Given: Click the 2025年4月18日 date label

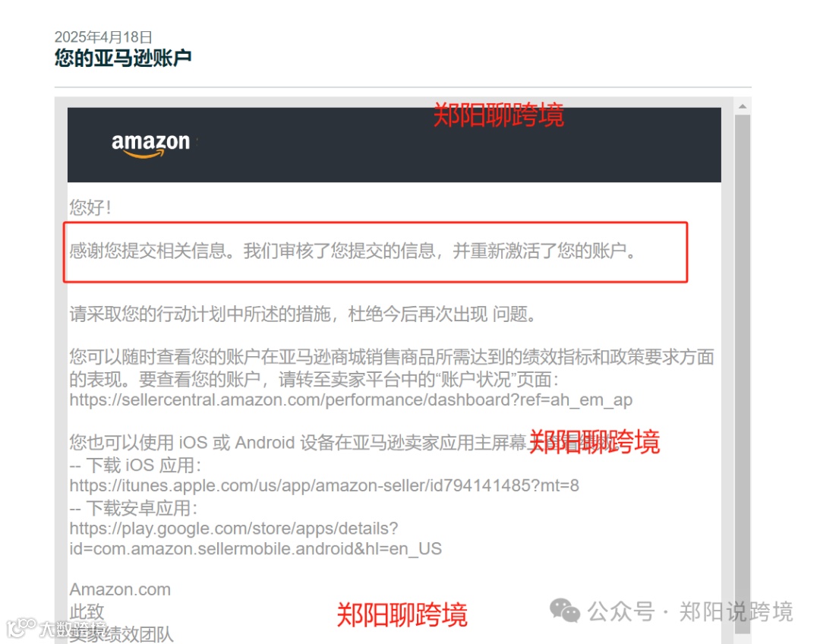Looking at the screenshot, I should point(103,37).
